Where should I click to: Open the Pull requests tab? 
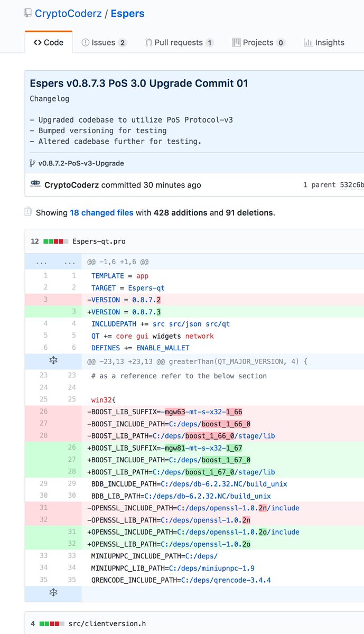point(180,42)
